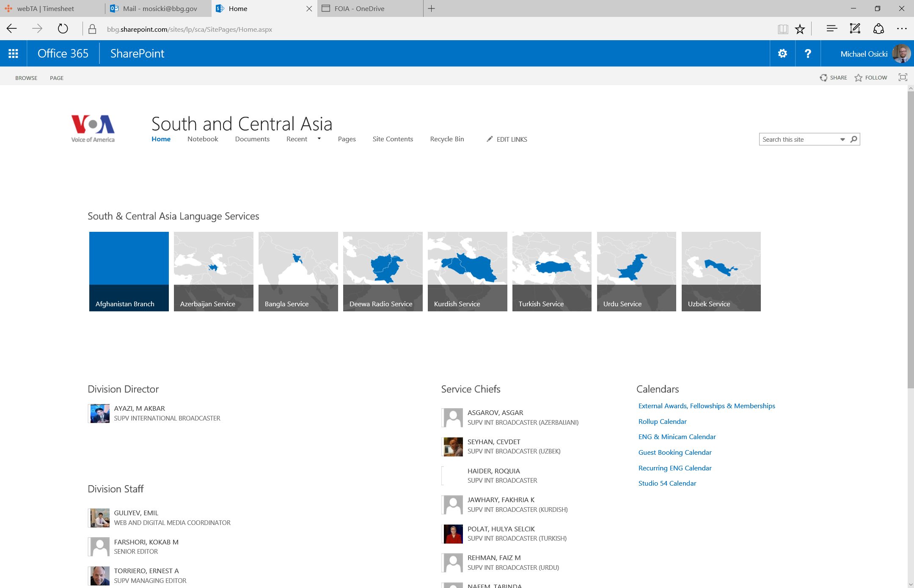Click the Share icon in ribbon
Image resolution: width=914 pixels, height=588 pixels.
point(823,78)
